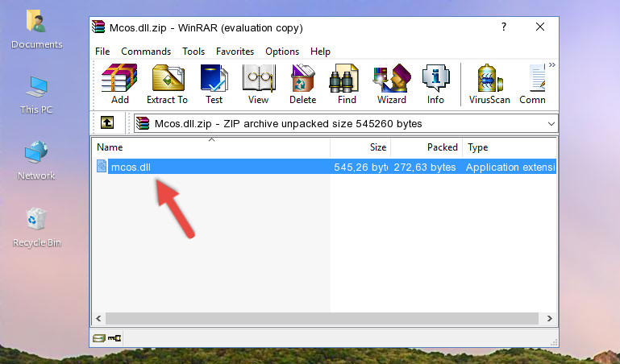This screenshot has width=620, height=364.
Task: Sort by the Packed column header
Action: coord(427,147)
